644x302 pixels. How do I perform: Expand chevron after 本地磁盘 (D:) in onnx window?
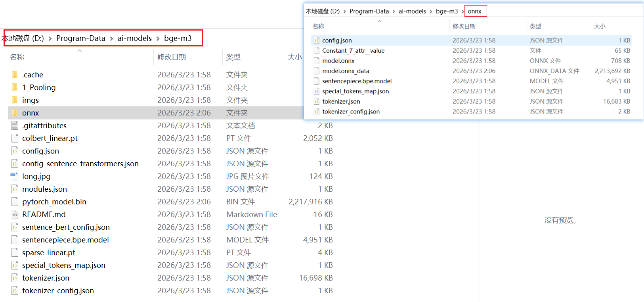click(x=345, y=12)
